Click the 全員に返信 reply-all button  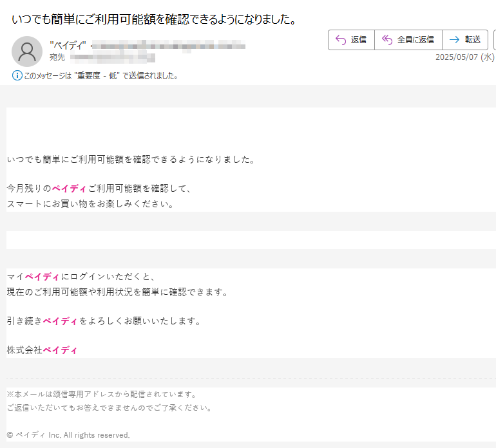(x=408, y=40)
